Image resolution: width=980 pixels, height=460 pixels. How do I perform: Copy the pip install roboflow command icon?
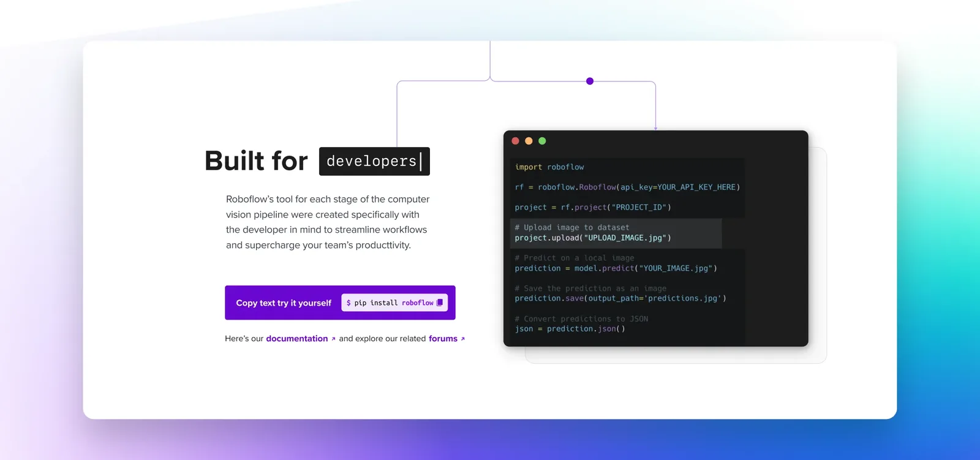coord(439,303)
